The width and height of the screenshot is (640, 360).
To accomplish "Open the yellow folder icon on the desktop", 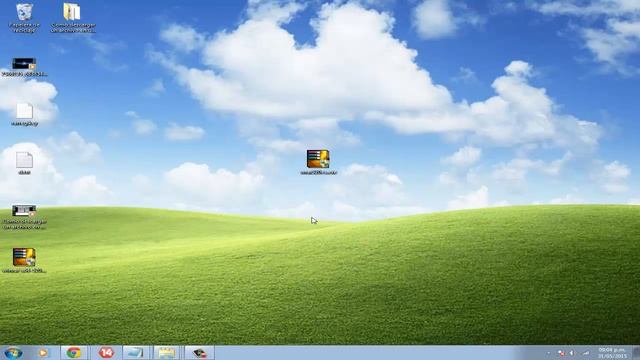I will coord(73,18).
